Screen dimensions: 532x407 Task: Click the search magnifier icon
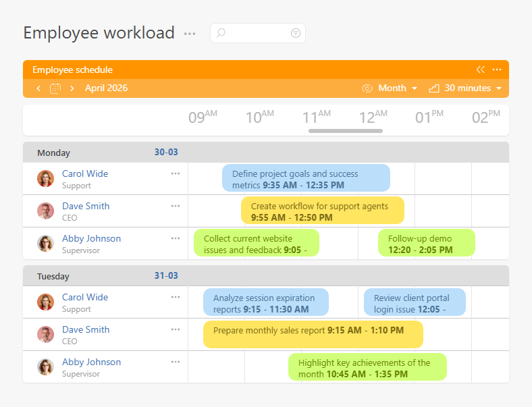(221, 33)
